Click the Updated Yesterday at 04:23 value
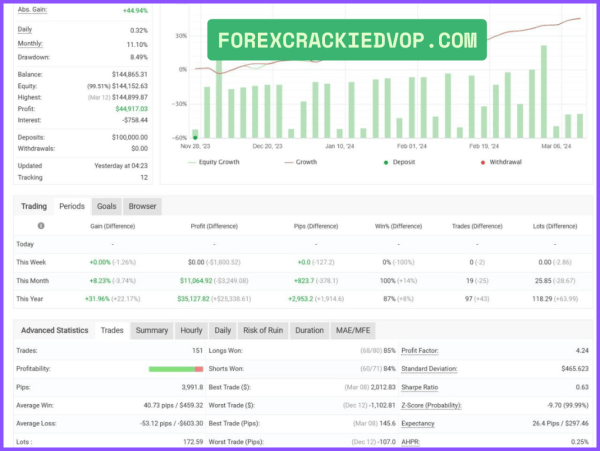 point(121,166)
